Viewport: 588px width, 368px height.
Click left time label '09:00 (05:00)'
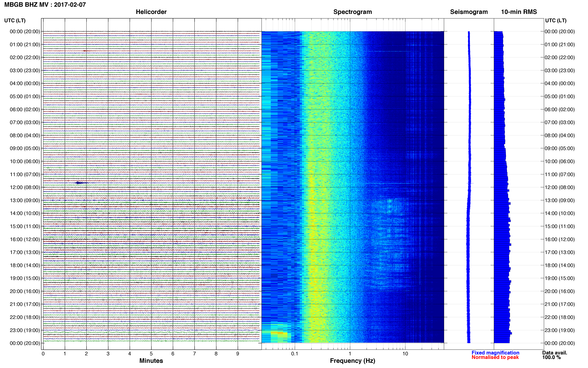tap(25, 148)
